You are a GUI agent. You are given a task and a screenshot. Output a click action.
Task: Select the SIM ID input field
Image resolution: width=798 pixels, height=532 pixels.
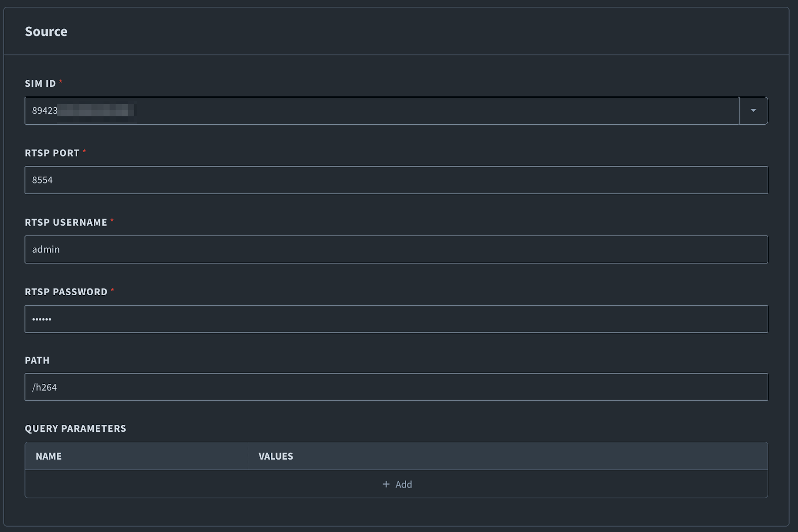point(349,111)
